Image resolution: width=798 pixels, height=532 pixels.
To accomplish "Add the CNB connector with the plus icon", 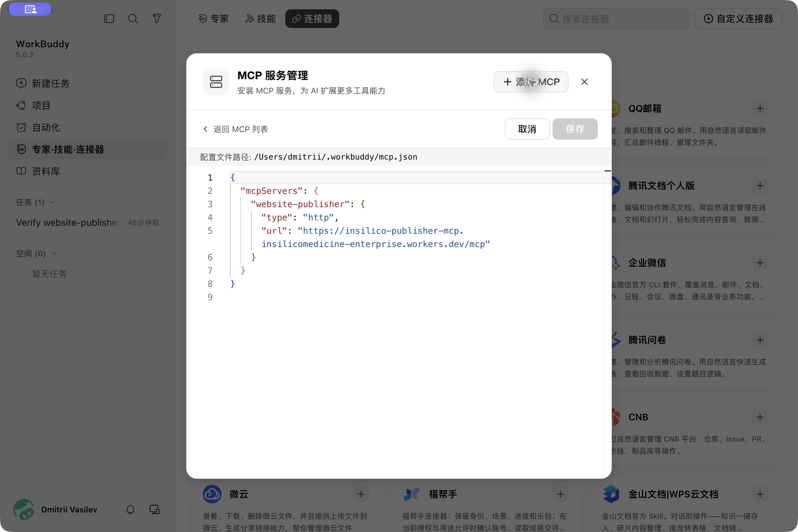I will pos(760,417).
